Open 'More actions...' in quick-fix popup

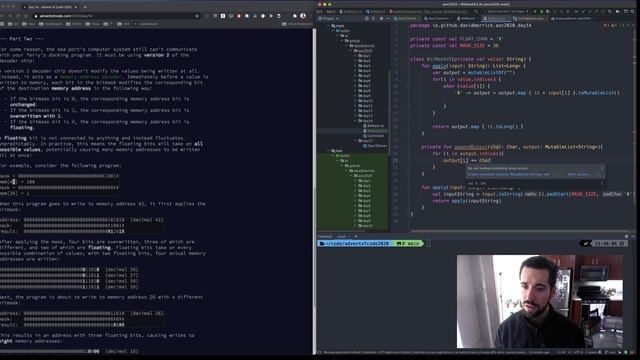click(578, 174)
